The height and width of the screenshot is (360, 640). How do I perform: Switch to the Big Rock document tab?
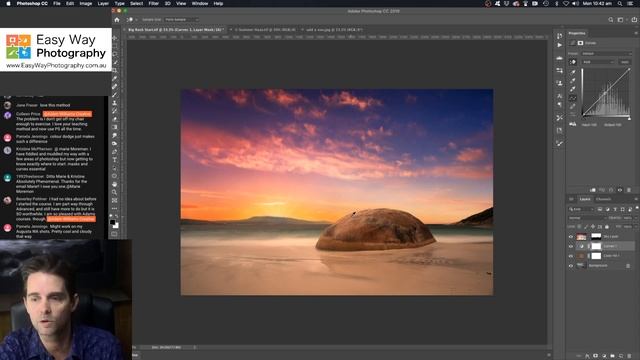[x=175, y=30]
